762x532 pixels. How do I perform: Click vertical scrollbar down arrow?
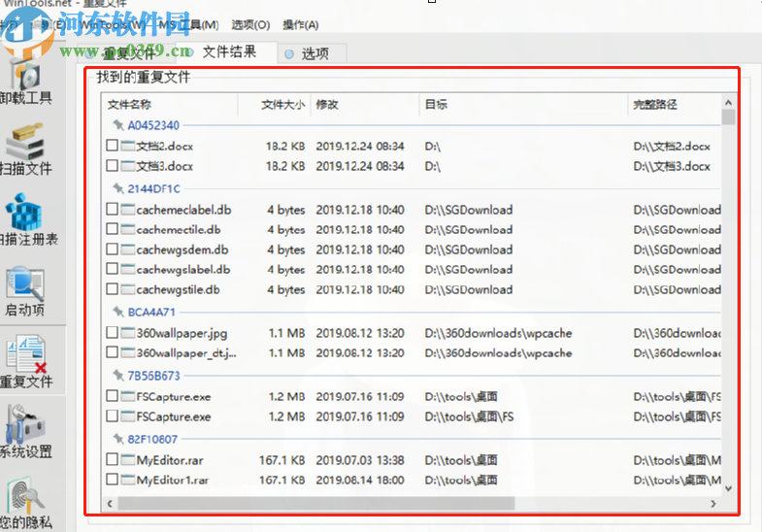click(x=728, y=488)
